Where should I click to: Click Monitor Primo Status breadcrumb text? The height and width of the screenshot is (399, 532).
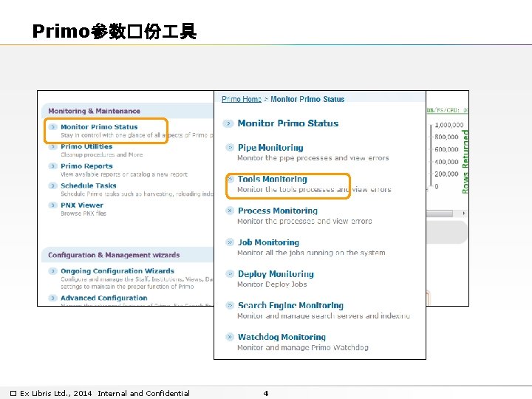tap(307, 99)
